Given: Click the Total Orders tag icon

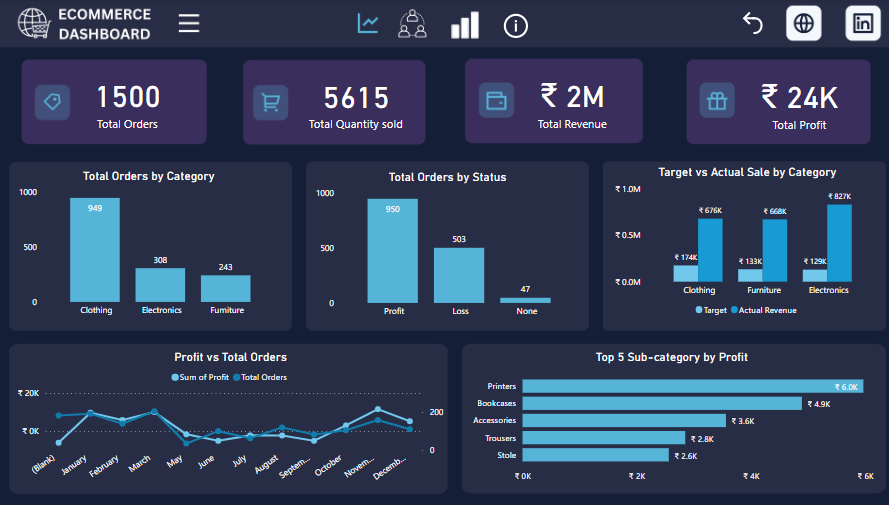Looking at the screenshot, I should 53,102.
